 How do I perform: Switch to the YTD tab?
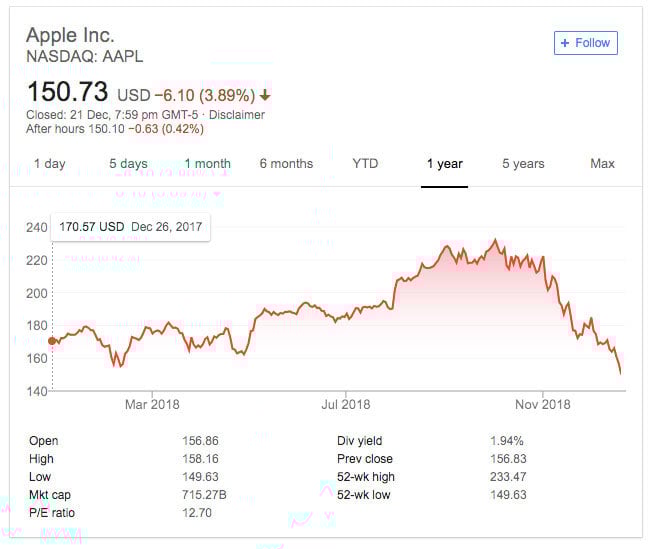click(365, 163)
